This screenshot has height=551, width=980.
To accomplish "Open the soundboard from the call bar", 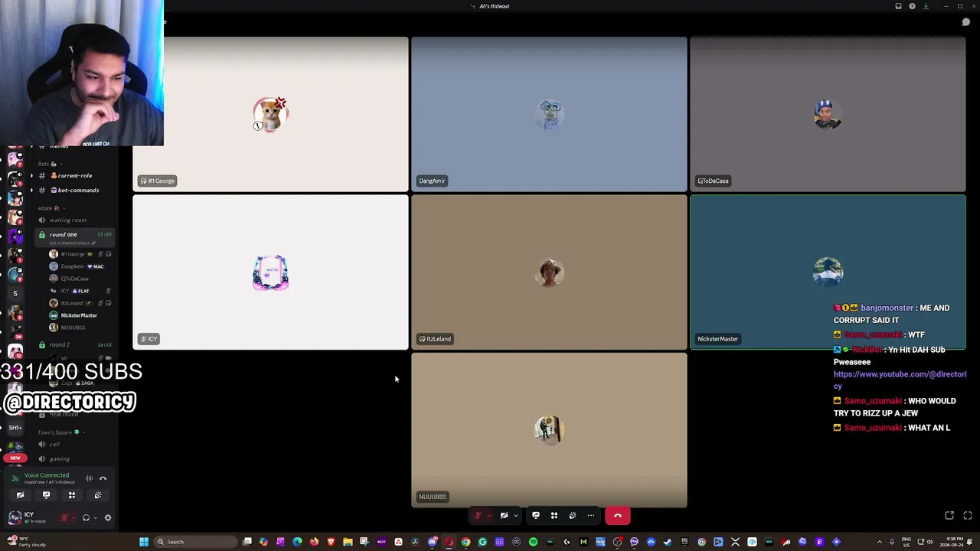I will click(x=573, y=516).
